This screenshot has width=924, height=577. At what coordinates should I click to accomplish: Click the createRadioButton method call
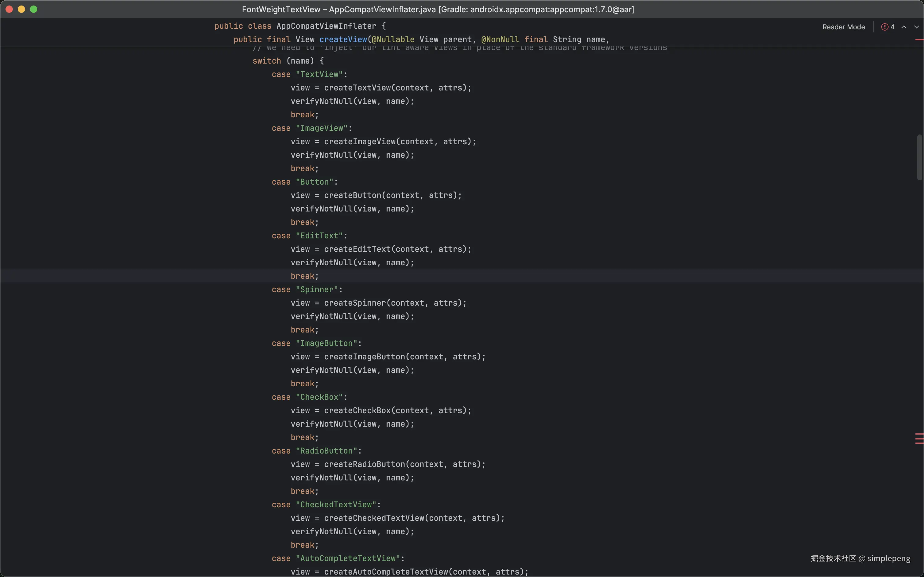tap(364, 465)
